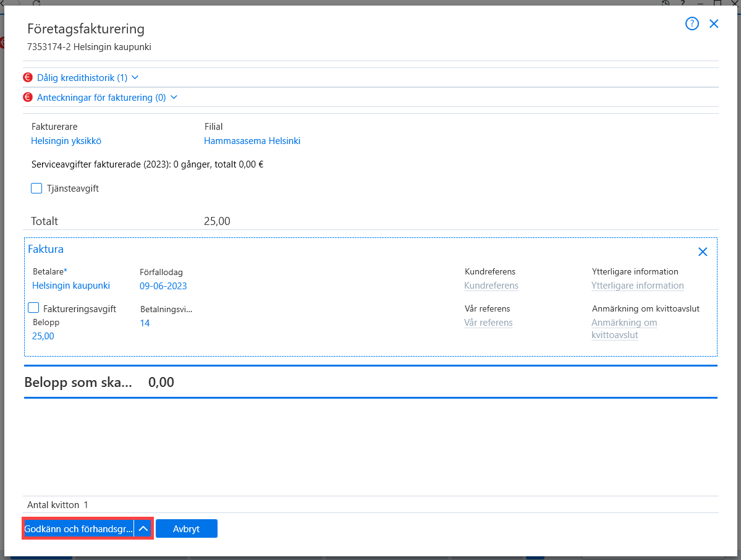The image size is (741, 560).
Task: Click the red euro icon beside Dålig kredithistorik
Action: (x=28, y=77)
